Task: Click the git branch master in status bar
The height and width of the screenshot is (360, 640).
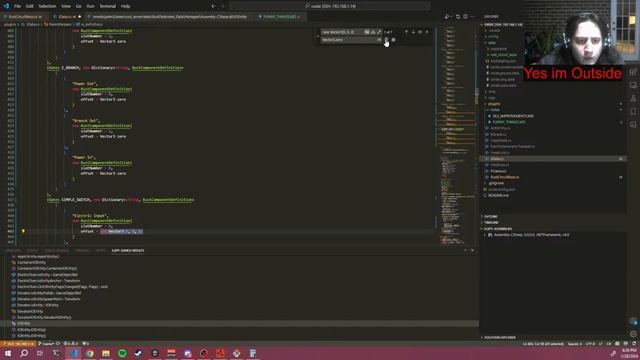Action: [x=46, y=343]
